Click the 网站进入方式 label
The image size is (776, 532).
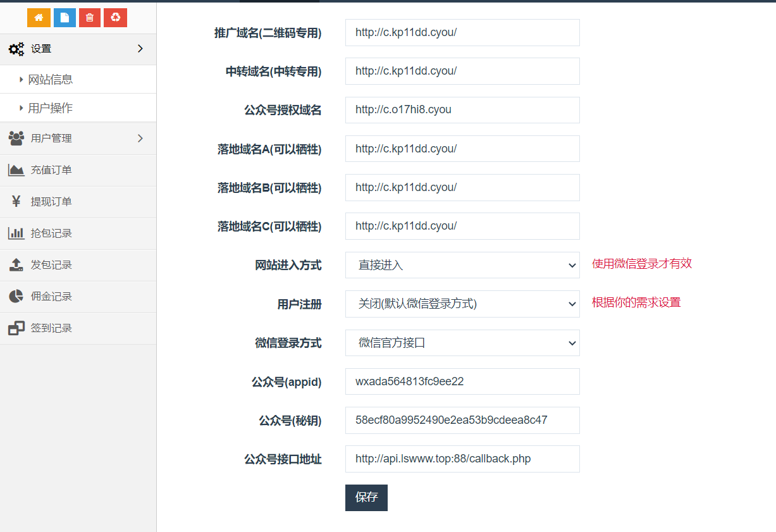pyautogui.click(x=288, y=266)
